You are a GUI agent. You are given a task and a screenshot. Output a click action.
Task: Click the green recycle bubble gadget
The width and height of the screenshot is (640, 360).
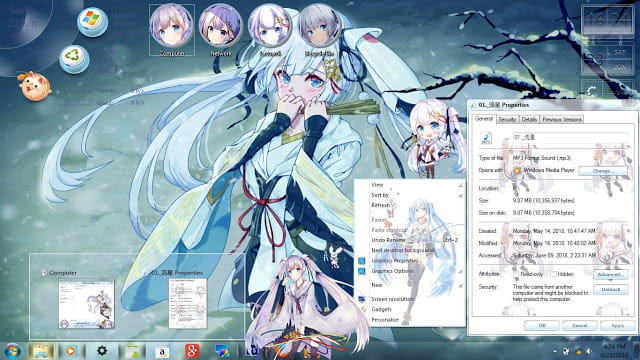pos(74,59)
